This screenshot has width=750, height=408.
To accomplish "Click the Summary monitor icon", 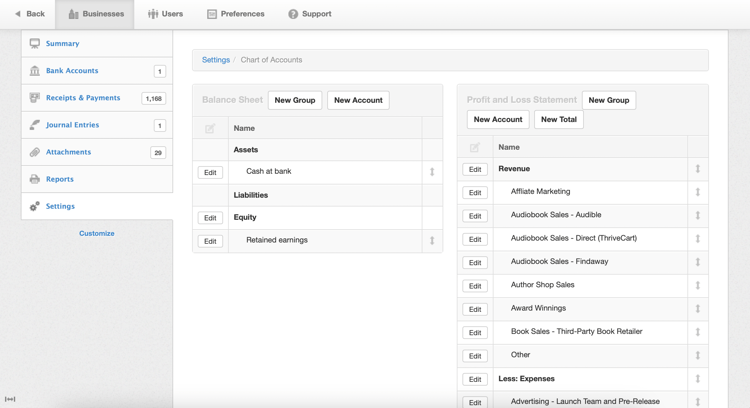I will point(35,44).
